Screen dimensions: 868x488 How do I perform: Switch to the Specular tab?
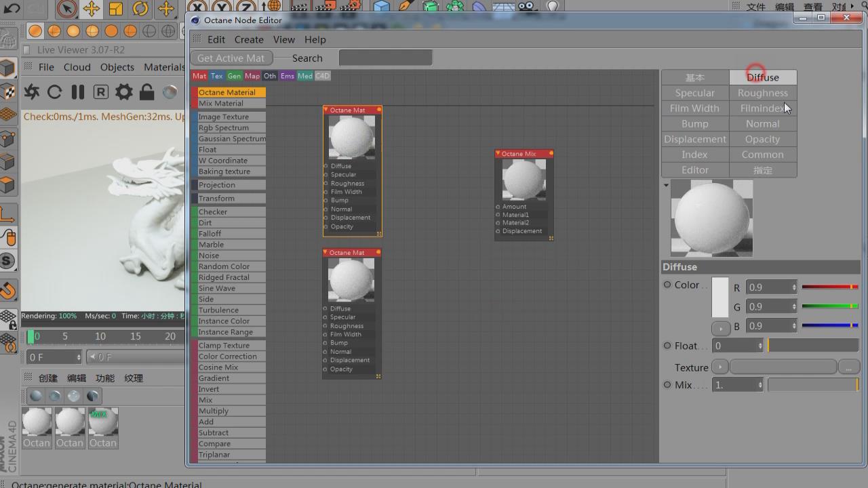coord(695,93)
